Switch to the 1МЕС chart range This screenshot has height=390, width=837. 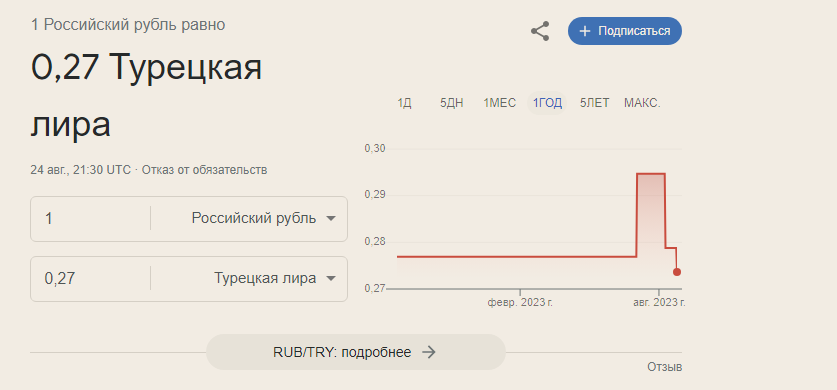coord(500,104)
